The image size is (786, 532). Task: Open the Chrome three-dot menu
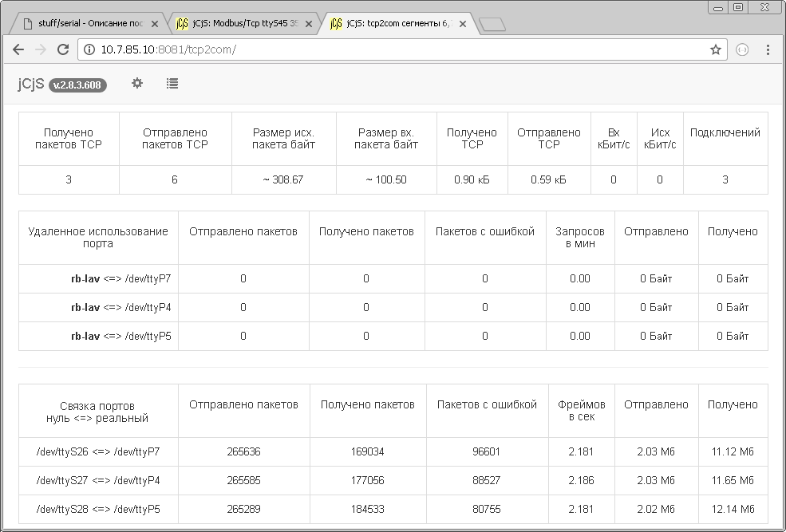(x=768, y=49)
